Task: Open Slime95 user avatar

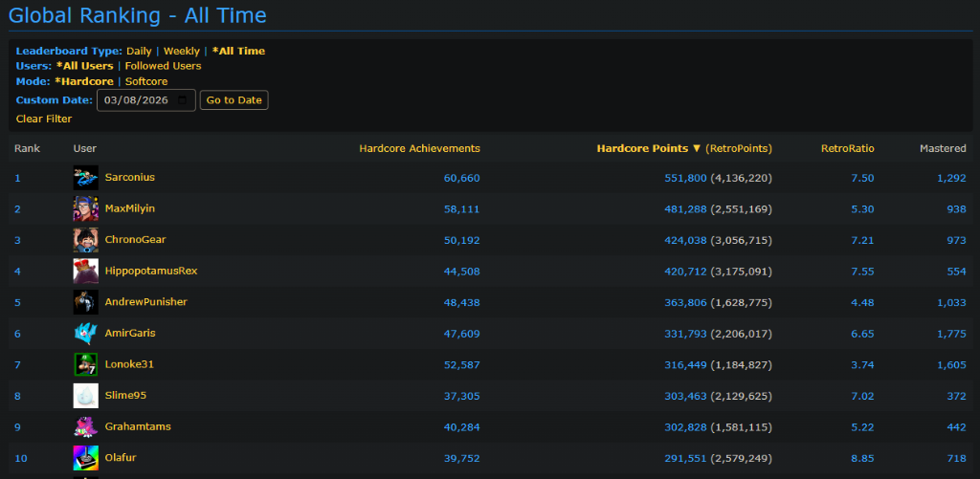Action: (x=85, y=396)
